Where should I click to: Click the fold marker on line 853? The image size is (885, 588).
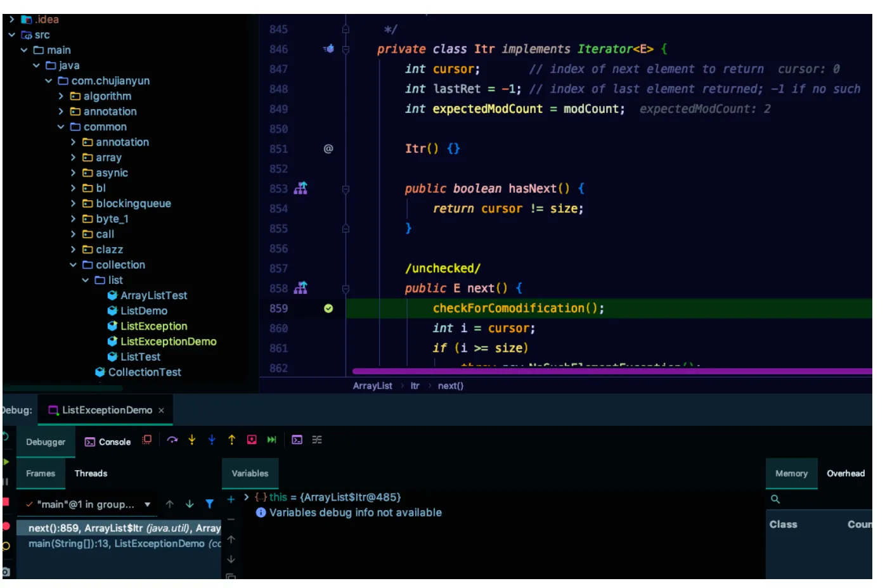[x=346, y=189]
